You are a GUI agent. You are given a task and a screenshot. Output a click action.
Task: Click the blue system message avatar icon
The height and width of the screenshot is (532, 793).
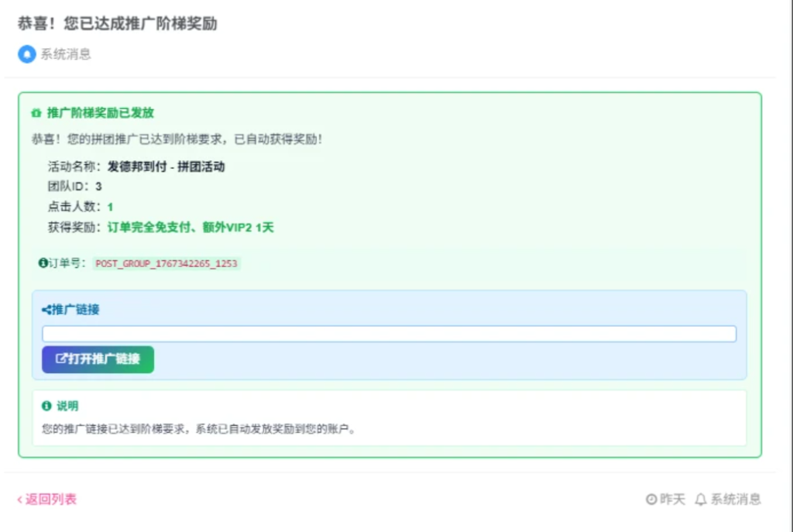[26, 54]
